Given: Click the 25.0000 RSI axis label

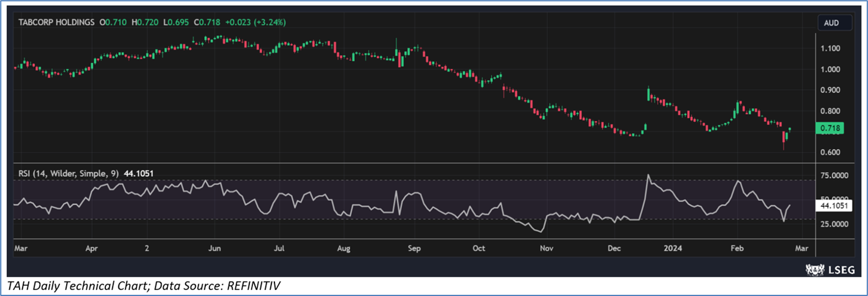Looking at the screenshot, I should pos(834,224).
